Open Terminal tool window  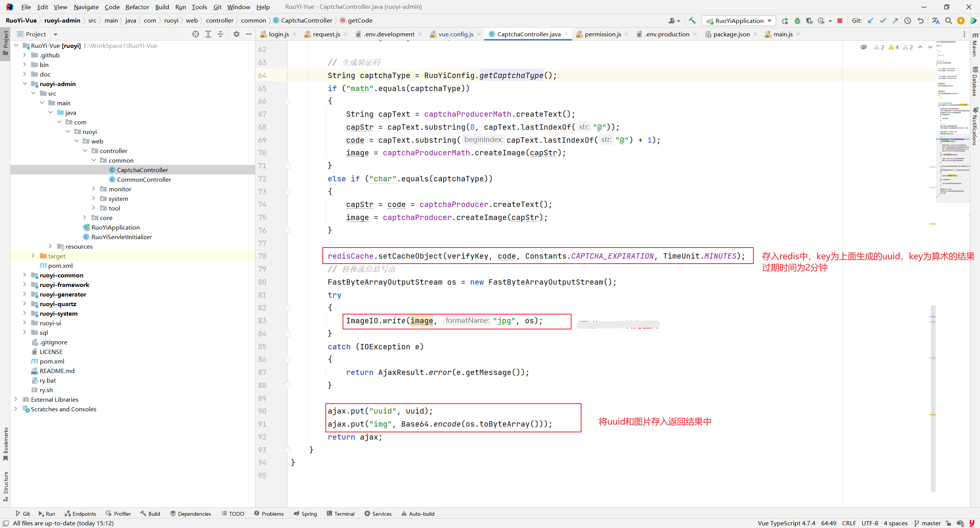tap(340, 514)
